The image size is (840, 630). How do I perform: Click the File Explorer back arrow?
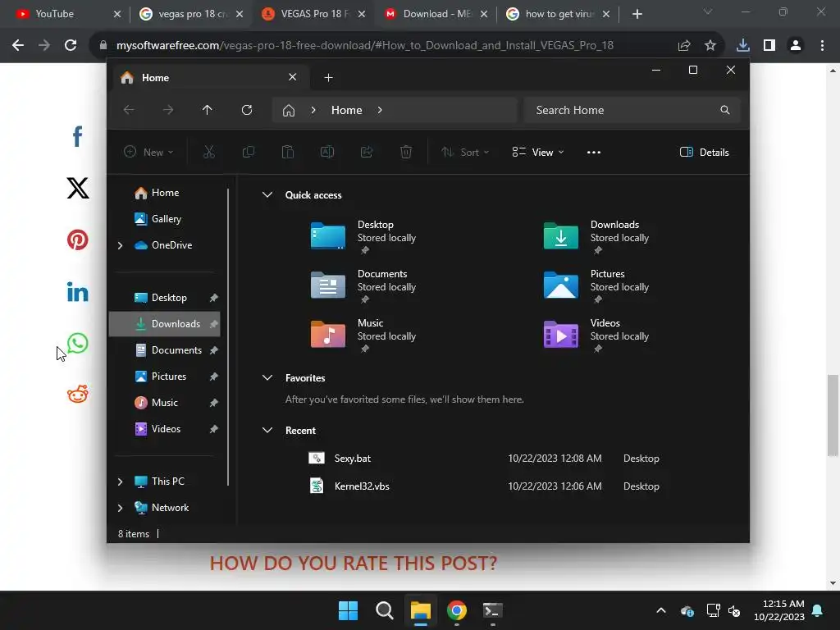click(x=129, y=110)
